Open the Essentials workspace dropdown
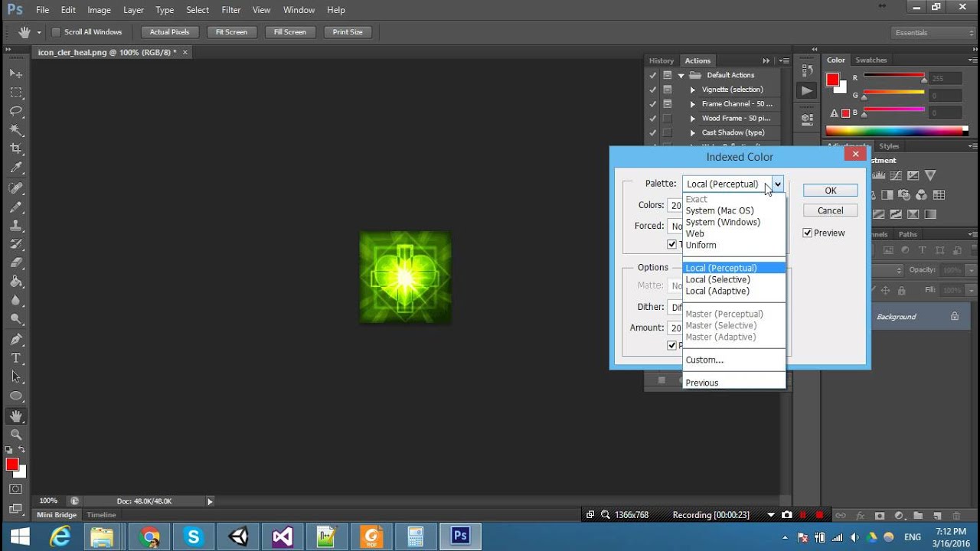 (x=933, y=33)
